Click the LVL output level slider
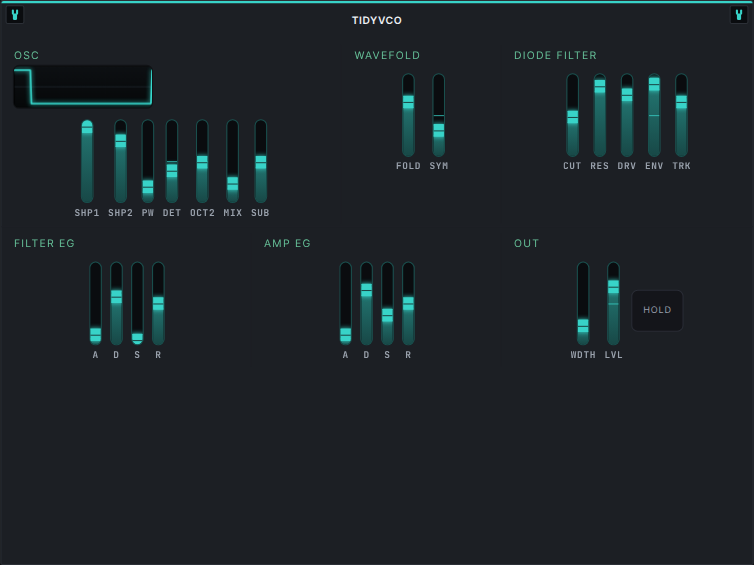Image resolution: width=754 pixels, height=565 pixels. click(613, 303)
